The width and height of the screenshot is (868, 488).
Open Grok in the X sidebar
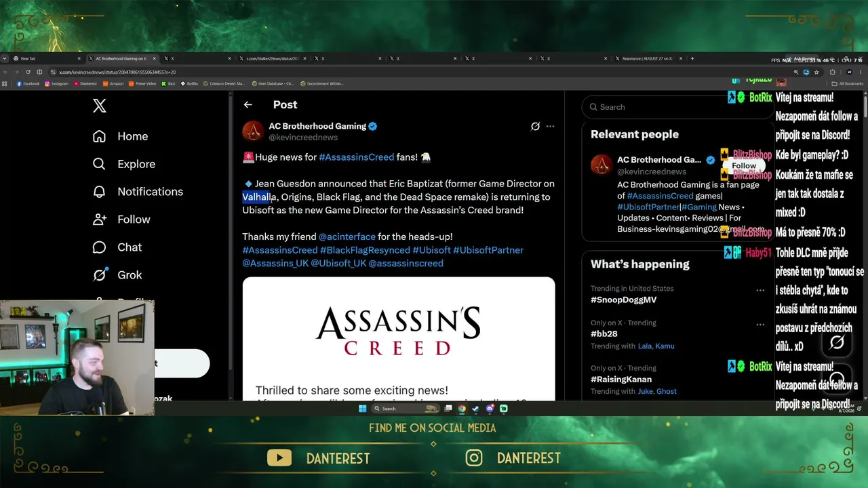click(x=117, y=275)
